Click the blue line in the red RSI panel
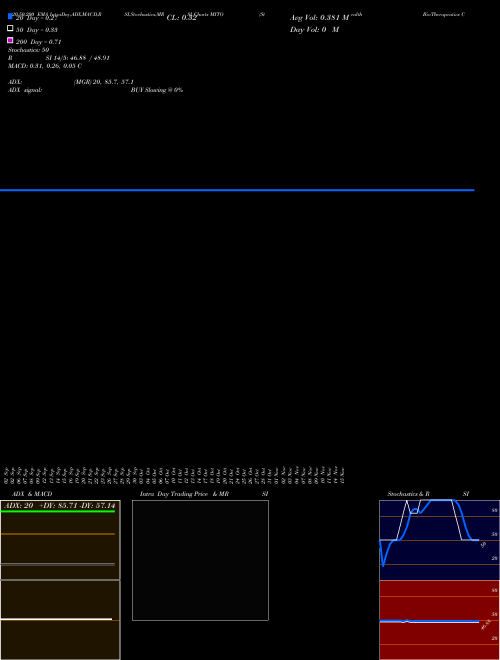The width and height of the screenshot is (500, 660). [429, 621]
